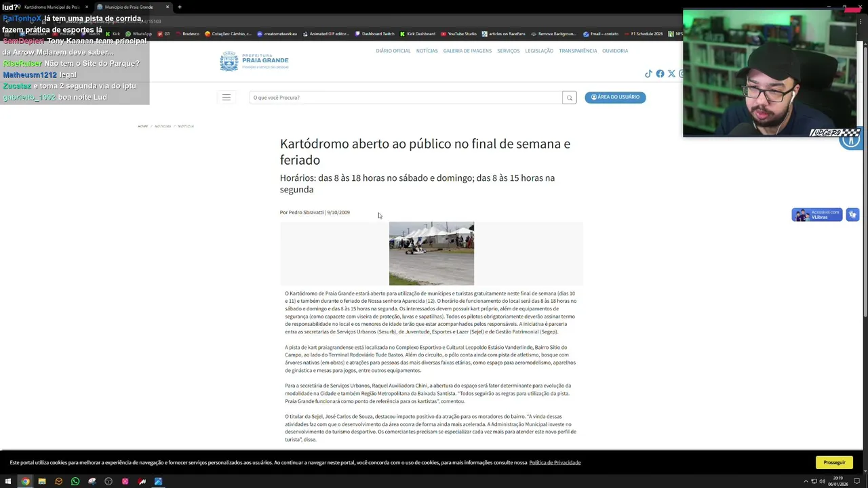The image size is (868, 488).
Task: Open the YouTube Studio bookmark
Action: 459,34
